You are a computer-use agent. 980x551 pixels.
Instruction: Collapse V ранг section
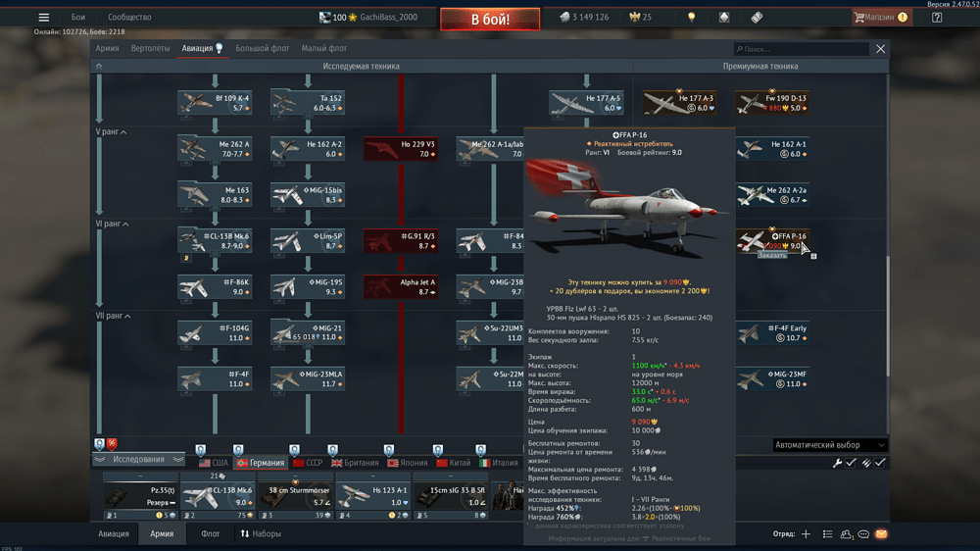[x=112, y=132]
